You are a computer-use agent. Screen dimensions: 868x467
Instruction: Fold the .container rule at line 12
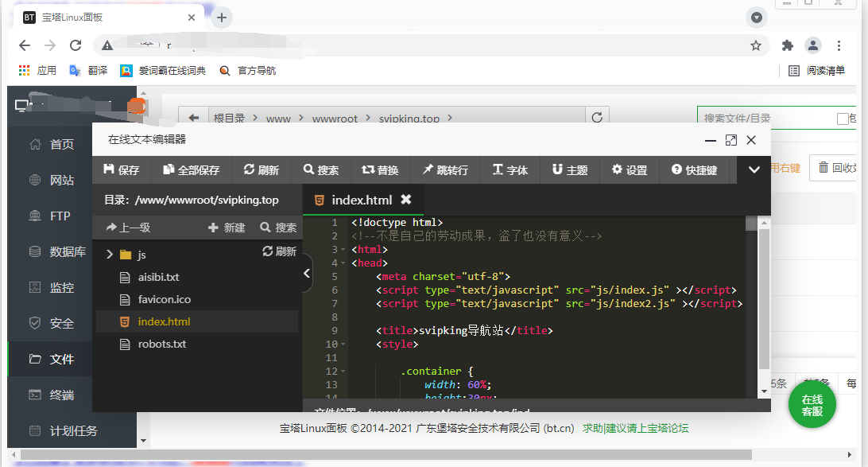(343, 372)
